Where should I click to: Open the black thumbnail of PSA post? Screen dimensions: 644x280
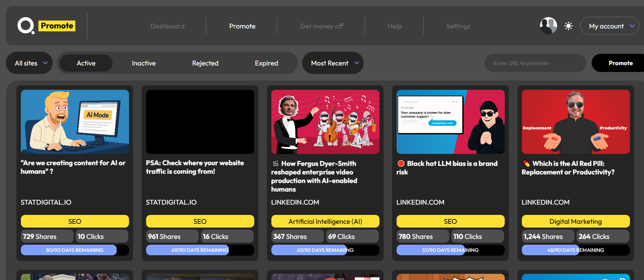click(200, 122)
